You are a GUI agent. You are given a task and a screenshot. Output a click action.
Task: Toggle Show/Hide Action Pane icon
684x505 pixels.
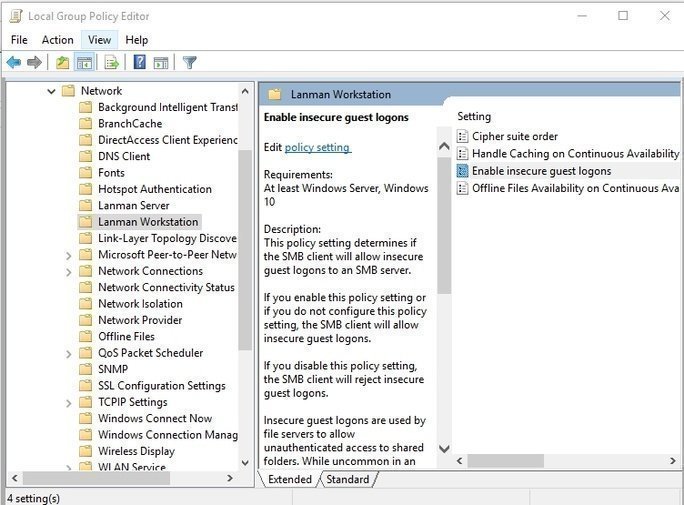tap(161, 63)
